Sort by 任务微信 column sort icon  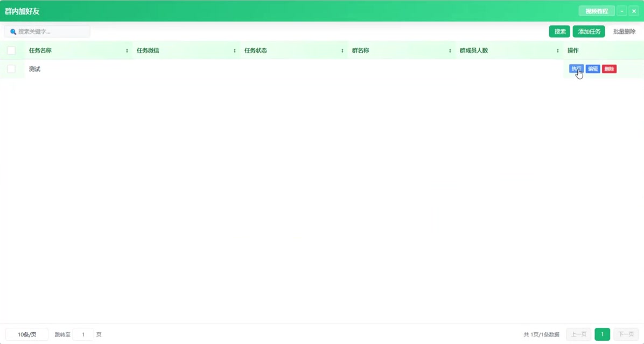coord(235,51)
